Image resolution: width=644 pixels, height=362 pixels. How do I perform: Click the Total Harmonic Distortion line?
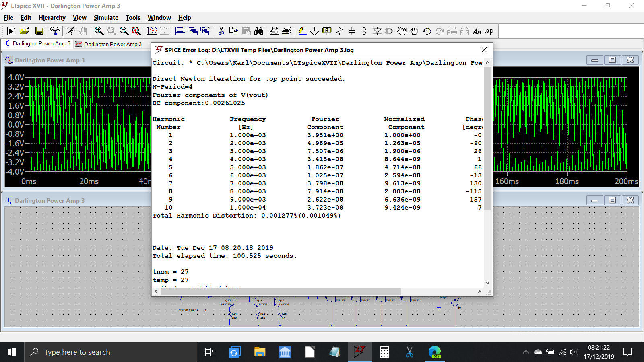click(x=246, y=216)
